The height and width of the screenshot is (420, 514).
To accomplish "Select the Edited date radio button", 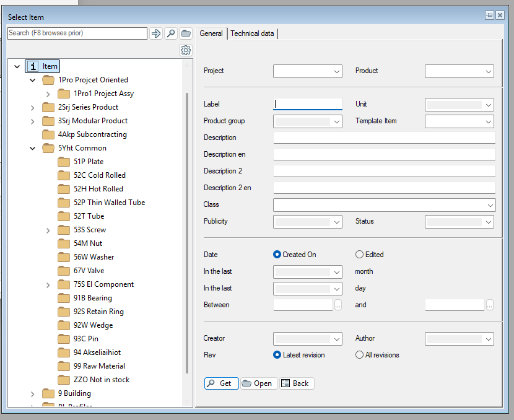I will pos(359,255).
